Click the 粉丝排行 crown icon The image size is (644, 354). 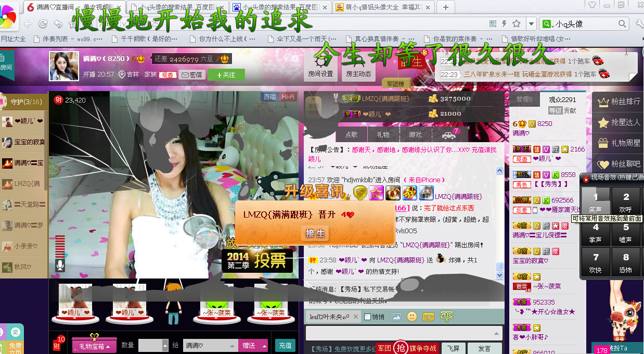coord(603,102)
